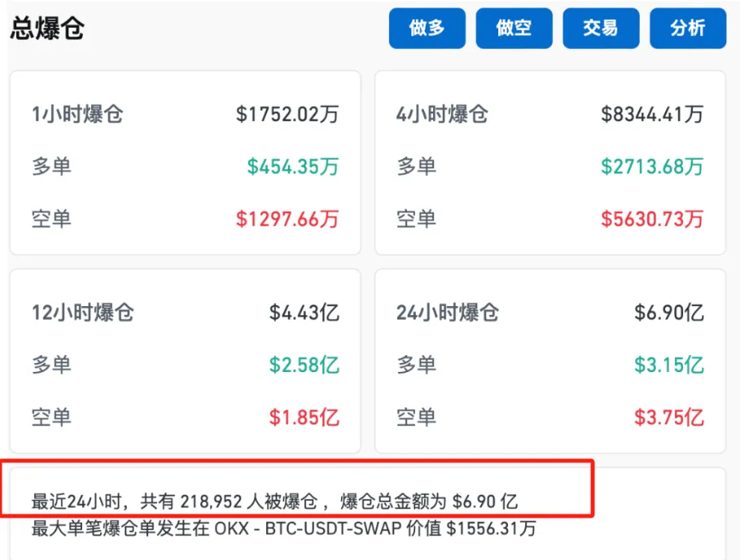
Task: Select the $8344.41万 four-hour total
Action: tap(652, 115)
